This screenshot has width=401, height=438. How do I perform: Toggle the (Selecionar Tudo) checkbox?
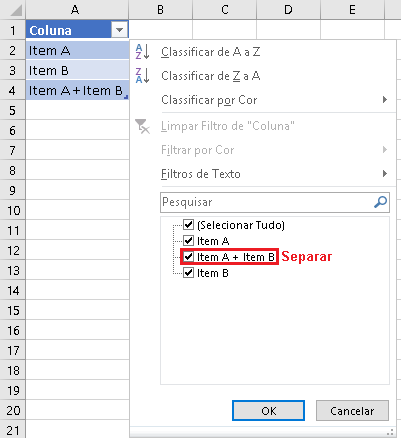(188, 225)
